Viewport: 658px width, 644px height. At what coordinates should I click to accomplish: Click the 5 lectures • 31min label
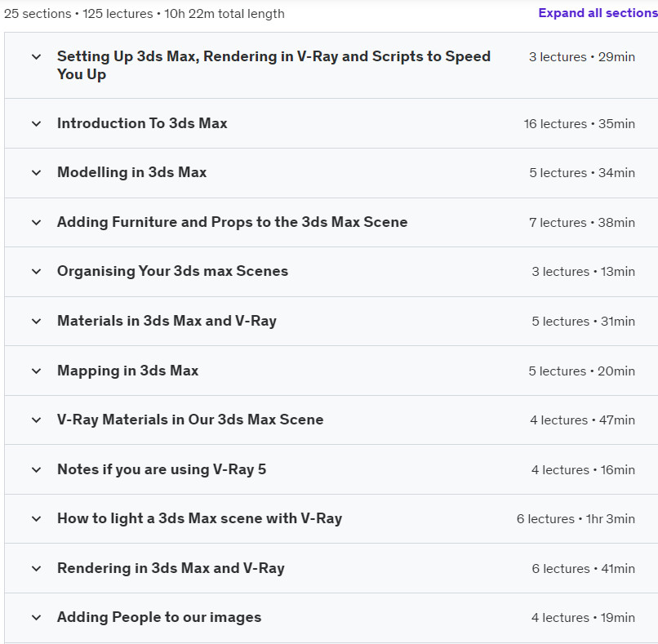(584, 322)
